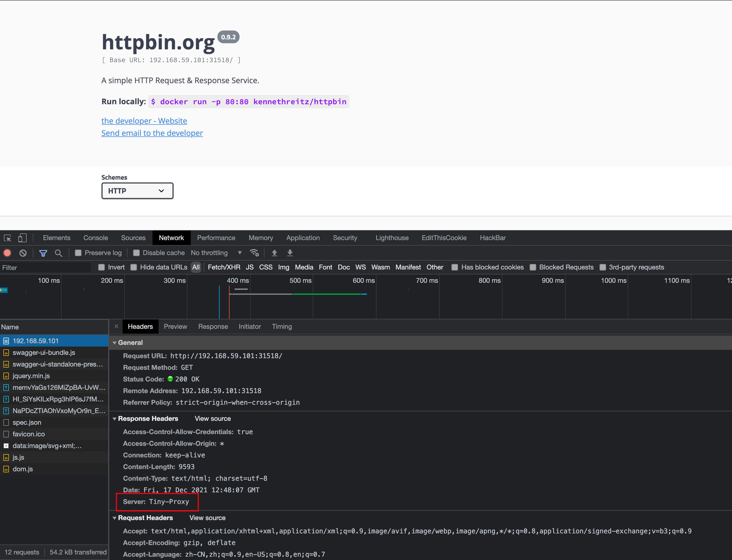Open network search magnifier
732x560 pixels.
click(x=58, y=253)
